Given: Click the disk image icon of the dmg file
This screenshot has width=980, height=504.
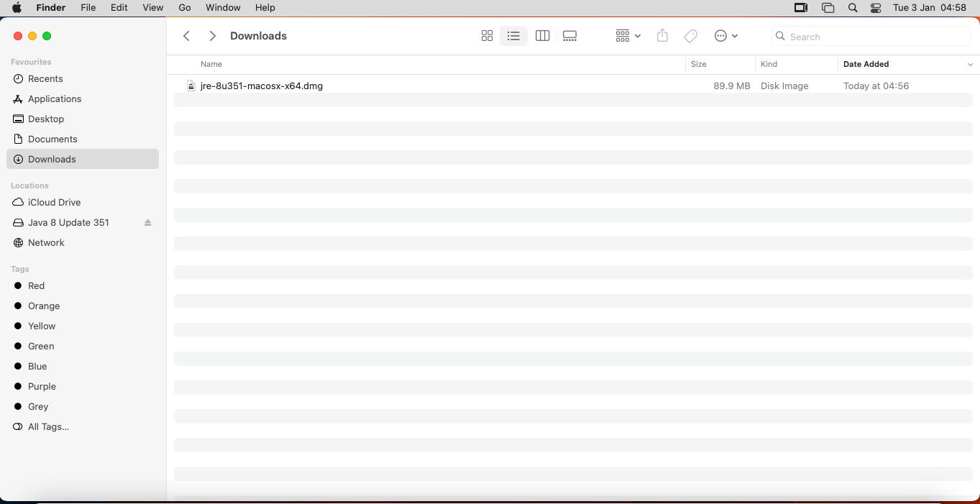Looking at the screenshot, I should 191,86.
